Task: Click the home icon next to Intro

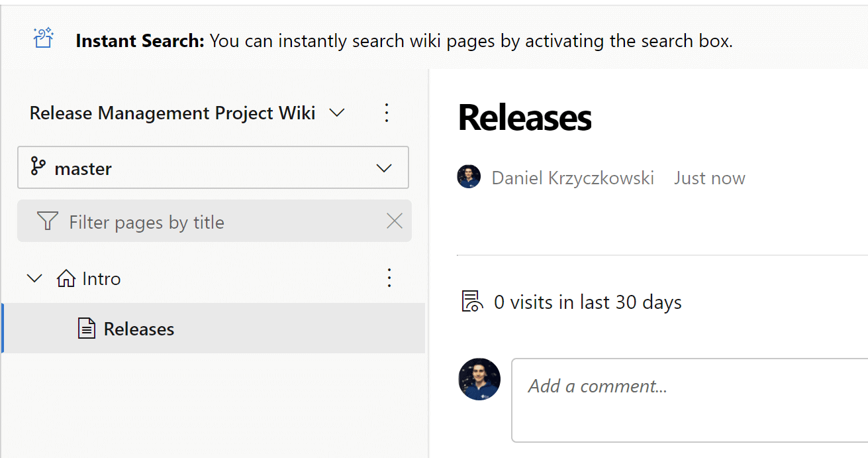Action: coord(66,278)
